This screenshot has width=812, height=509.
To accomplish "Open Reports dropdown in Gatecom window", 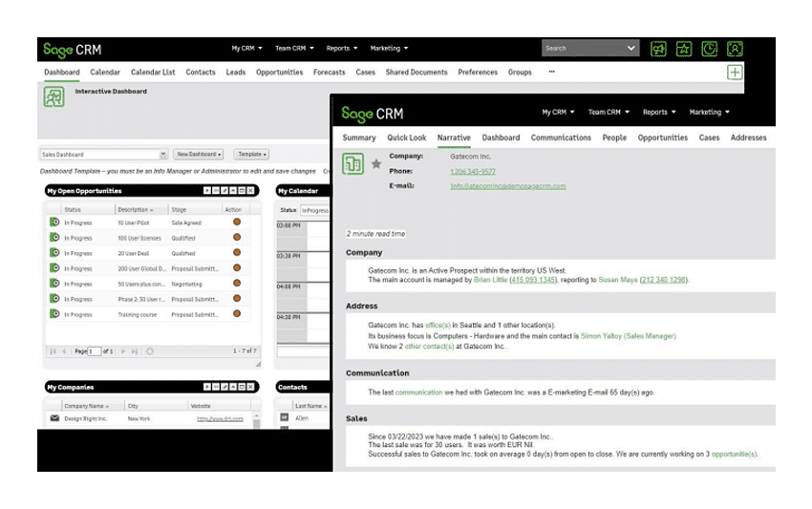I will point(659,112).
